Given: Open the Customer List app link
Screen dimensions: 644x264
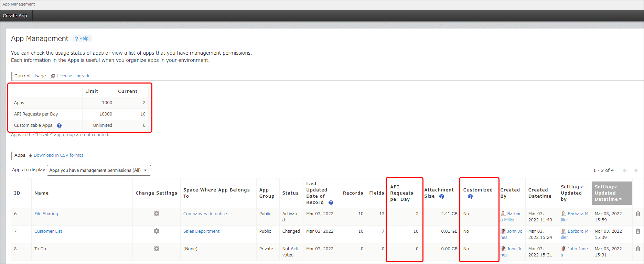Looking at the screenshot, I should point(48,231).
